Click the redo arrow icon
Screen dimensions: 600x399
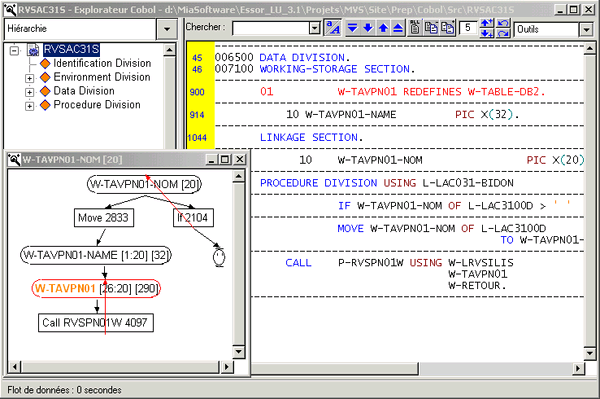tap(503, 33)
